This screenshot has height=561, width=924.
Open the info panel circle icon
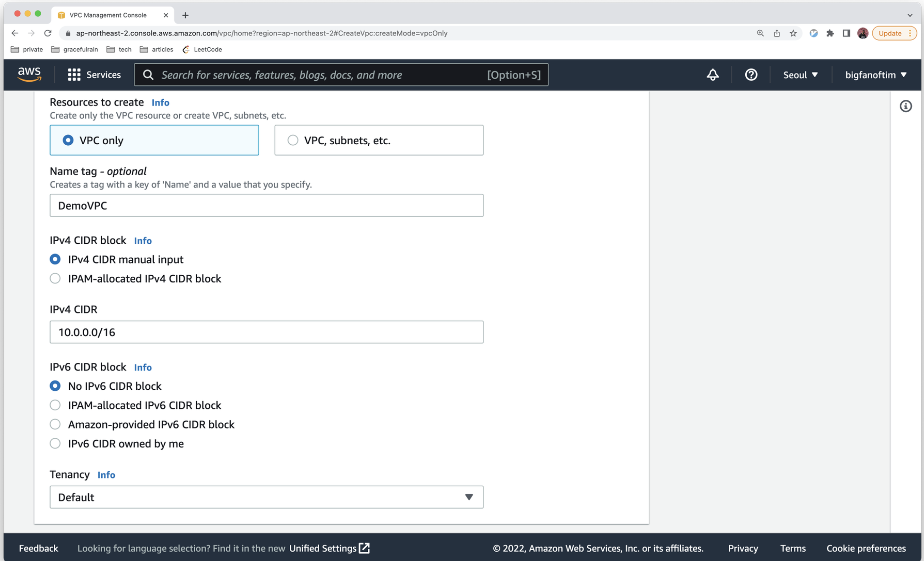905,106
